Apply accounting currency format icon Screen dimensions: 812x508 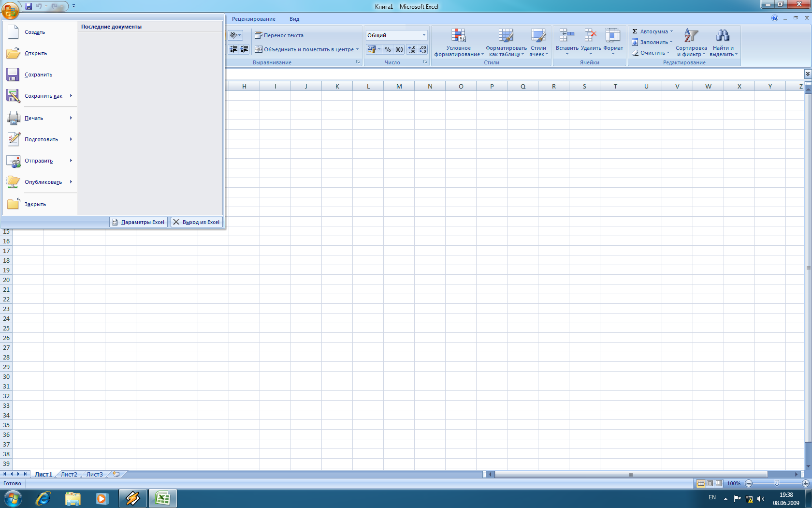pyautogui.click(x=371, y=49)
